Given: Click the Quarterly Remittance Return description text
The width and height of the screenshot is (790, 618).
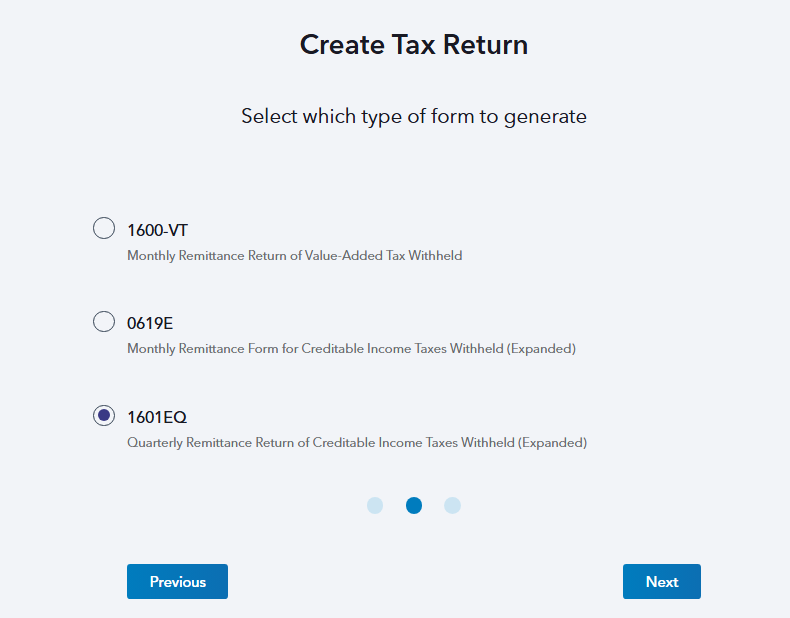Looking at the screenshot, I should coord(356,442).
